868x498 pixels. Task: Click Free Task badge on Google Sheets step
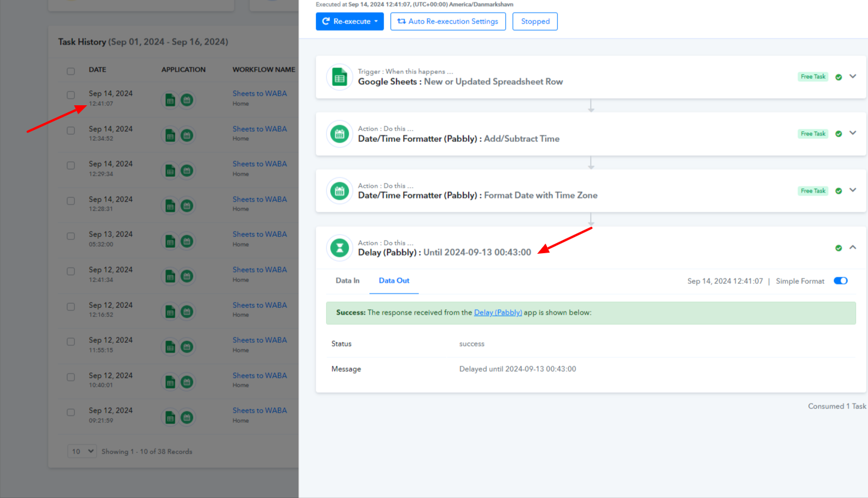click(x=813, y=77)
